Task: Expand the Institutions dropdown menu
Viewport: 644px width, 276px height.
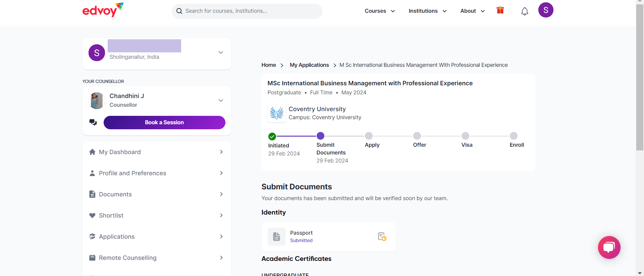Action: pos(427,11)
